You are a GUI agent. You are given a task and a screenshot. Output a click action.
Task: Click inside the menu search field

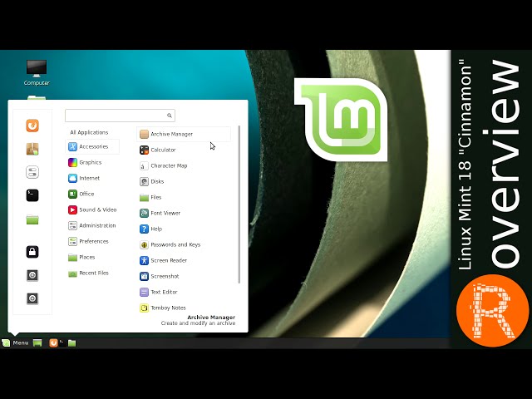click(x=120, y=116)
